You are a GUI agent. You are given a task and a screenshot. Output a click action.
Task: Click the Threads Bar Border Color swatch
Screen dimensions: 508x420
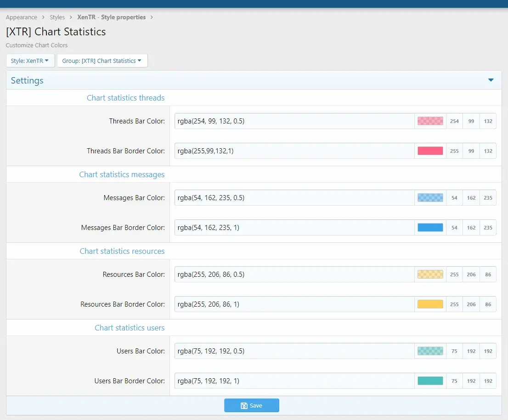click(x=430, y=151)
